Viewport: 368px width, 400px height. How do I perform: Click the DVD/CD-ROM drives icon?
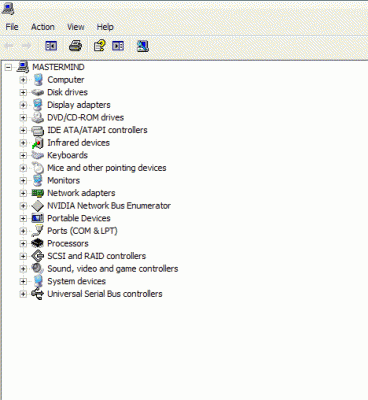pyautogui.click(x=38, y=117)
